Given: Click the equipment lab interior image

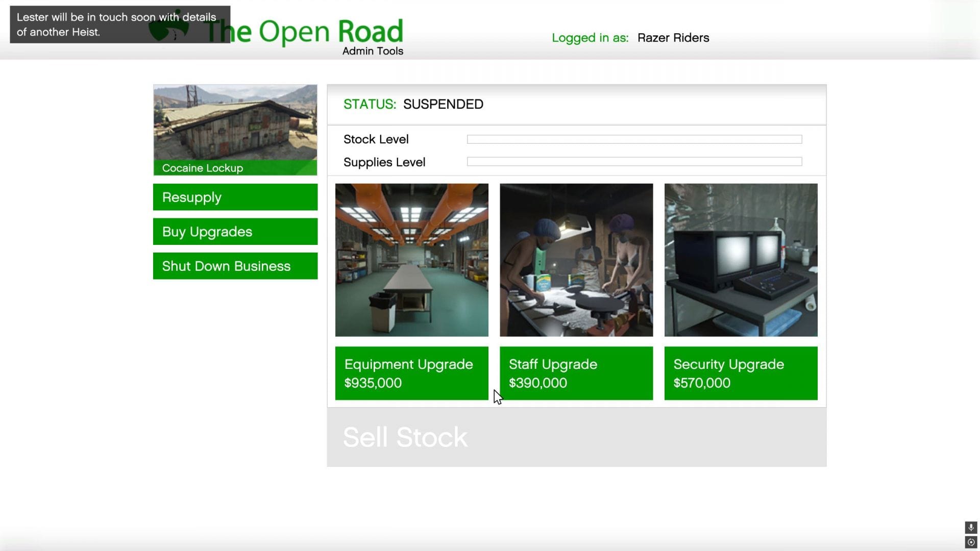Looking at the screenshot, I should [411, 260].
